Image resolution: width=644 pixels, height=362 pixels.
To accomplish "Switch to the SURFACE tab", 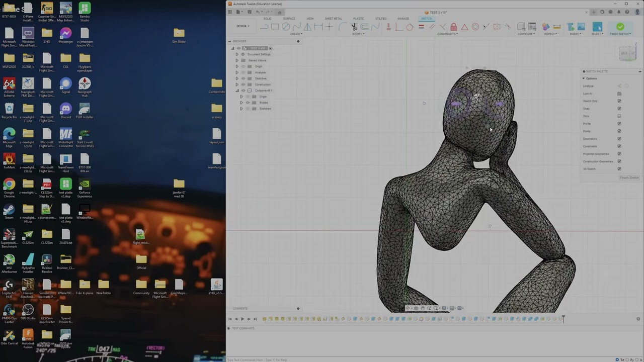I will click(289, 19).
